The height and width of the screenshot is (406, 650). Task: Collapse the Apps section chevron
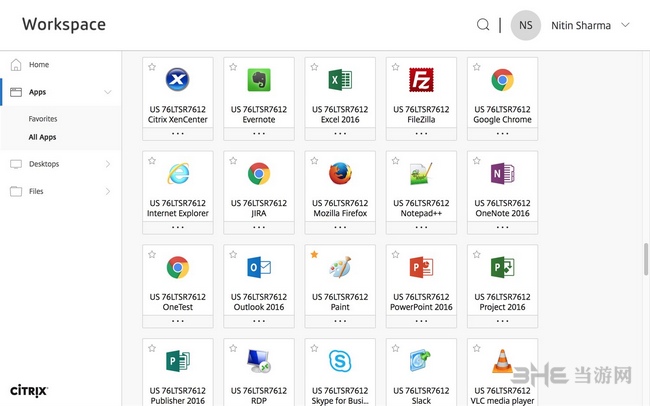(x=108, y=92)
